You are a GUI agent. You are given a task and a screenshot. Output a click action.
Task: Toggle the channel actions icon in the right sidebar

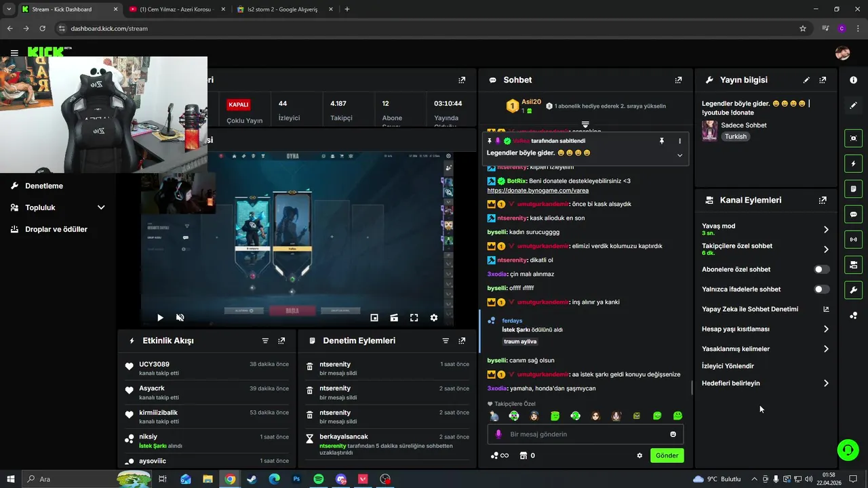point(853,264)
